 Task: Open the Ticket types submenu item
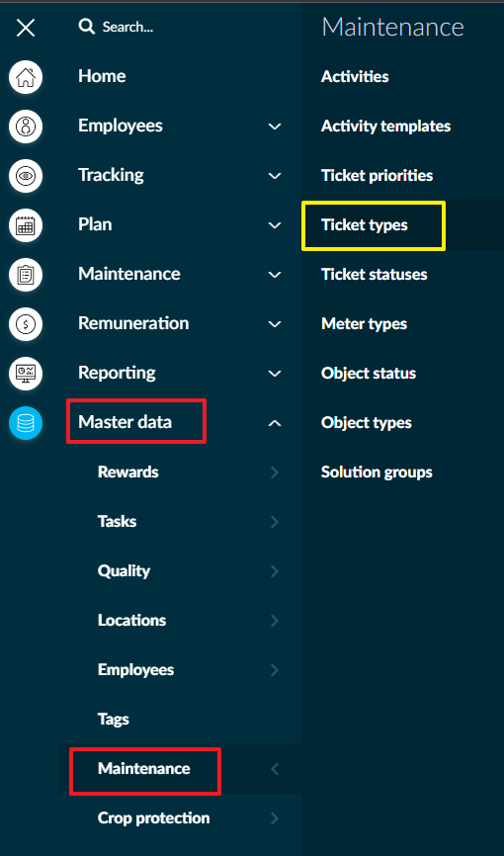(365, 225)
